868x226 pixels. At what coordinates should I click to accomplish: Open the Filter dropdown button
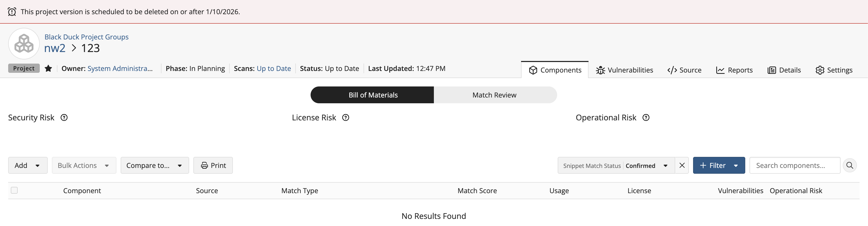[x=719, y=166]
